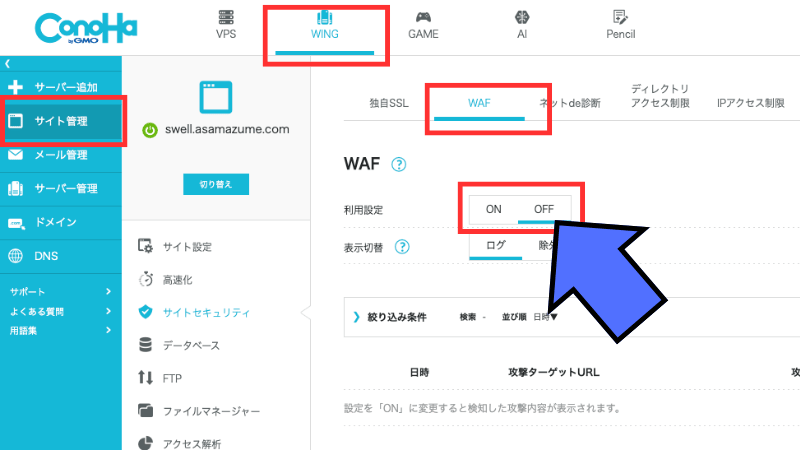Open サーバー追加 in the sidebar
Image resolution: width=800 pixels, height=450 pixels.
60,87
